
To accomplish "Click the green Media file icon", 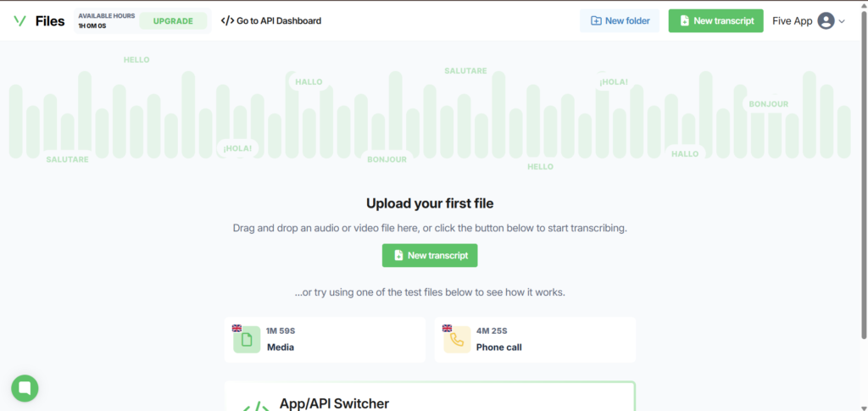I will tap(247, 340).
